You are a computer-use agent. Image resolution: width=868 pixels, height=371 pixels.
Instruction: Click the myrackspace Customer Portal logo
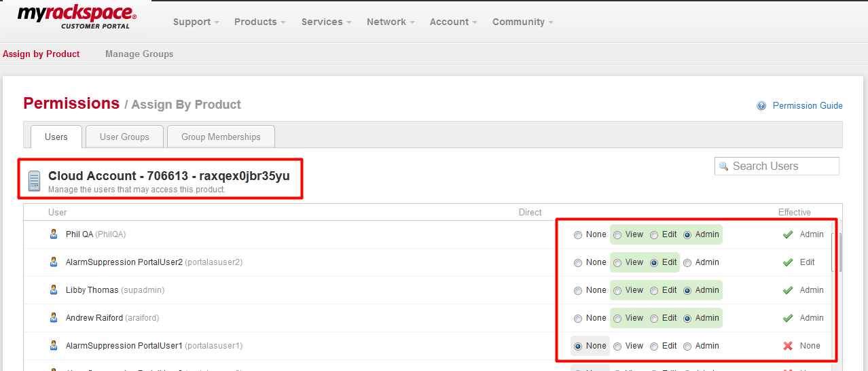(76, 16)
